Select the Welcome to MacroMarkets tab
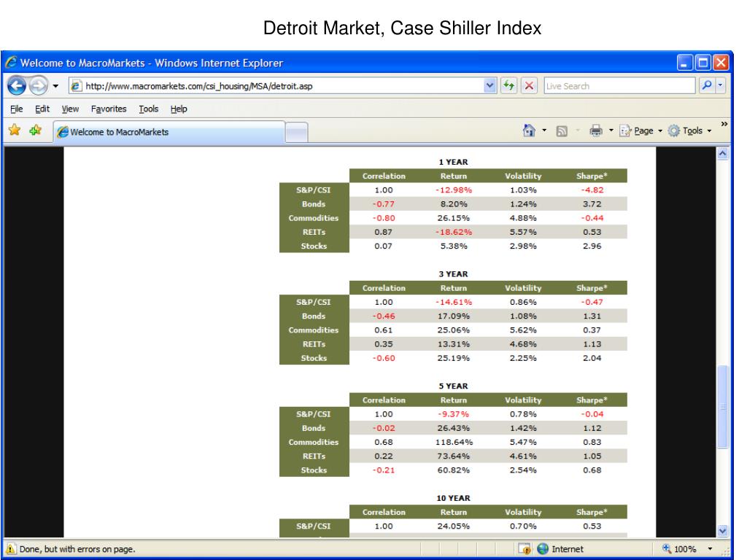The height and width of the screenshot is (560, 747). pyautogui.click(x=169, y=132)
